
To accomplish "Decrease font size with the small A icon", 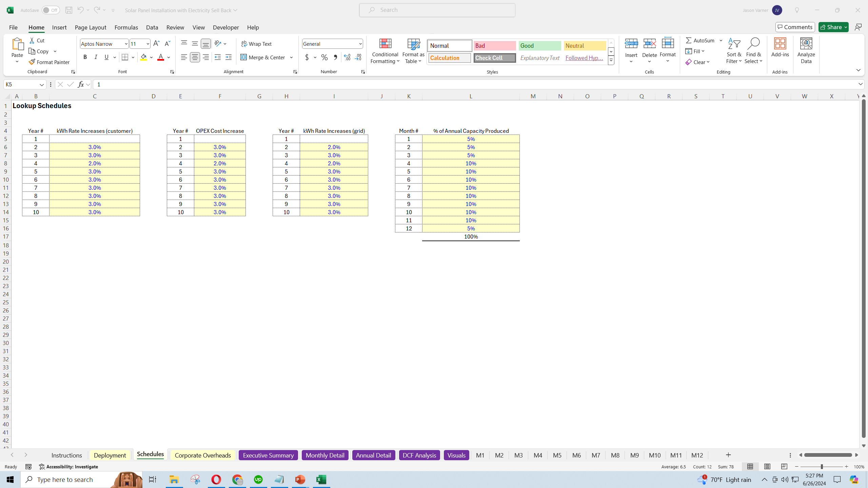I will [x=167, y=43].
